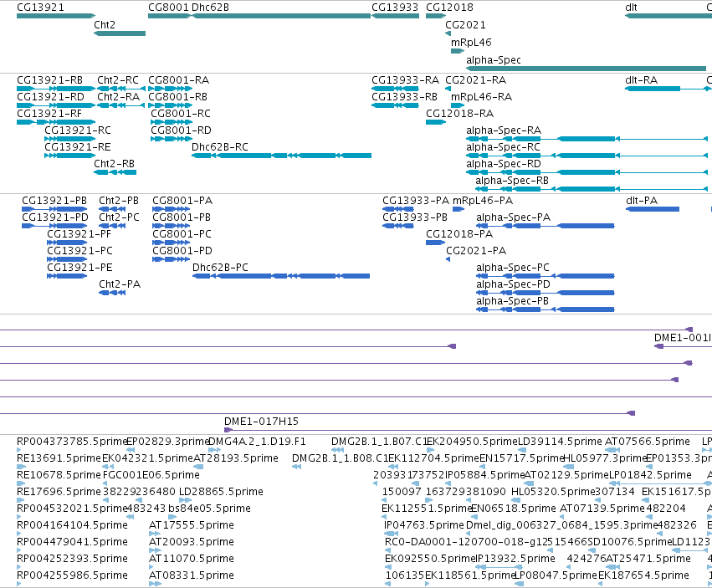Select transcript CG13933-RA
The image size is (712, 588).
coord(395,89)
